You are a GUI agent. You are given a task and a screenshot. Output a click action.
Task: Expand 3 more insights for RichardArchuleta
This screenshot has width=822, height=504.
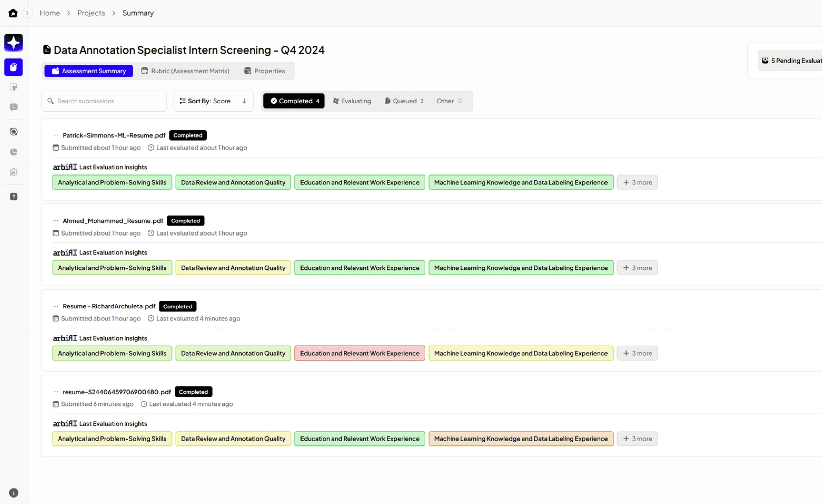coord(637,353)
